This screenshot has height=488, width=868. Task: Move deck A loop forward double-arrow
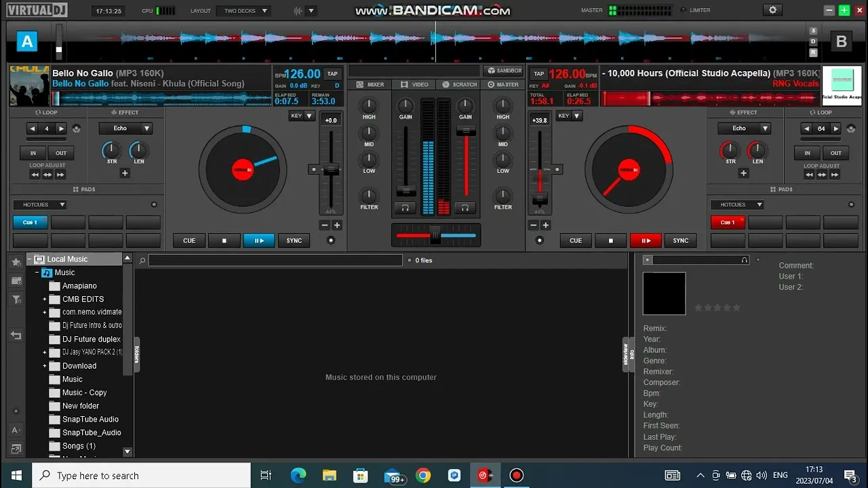click(60, 175)
